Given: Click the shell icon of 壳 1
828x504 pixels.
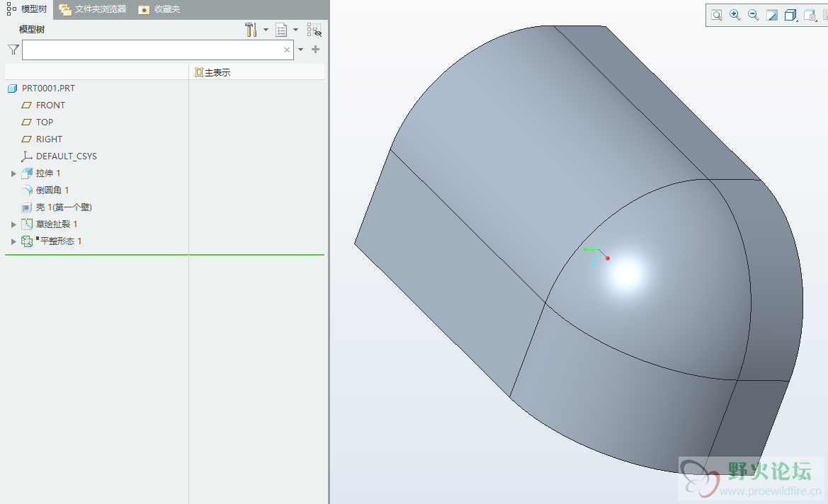Looking at the screenshot, I should pyautogui.click(x=26, y=207).
